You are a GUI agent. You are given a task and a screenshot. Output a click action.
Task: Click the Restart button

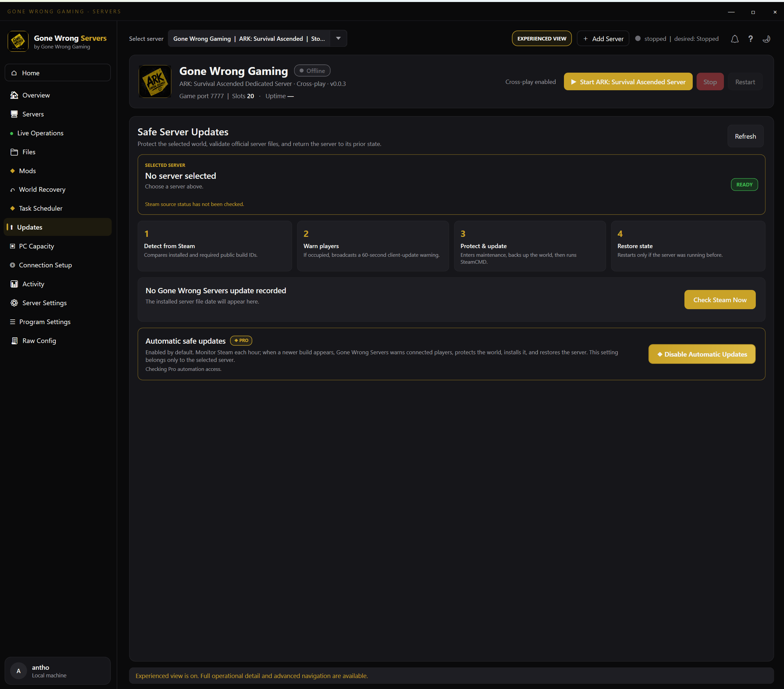[745, 82]
